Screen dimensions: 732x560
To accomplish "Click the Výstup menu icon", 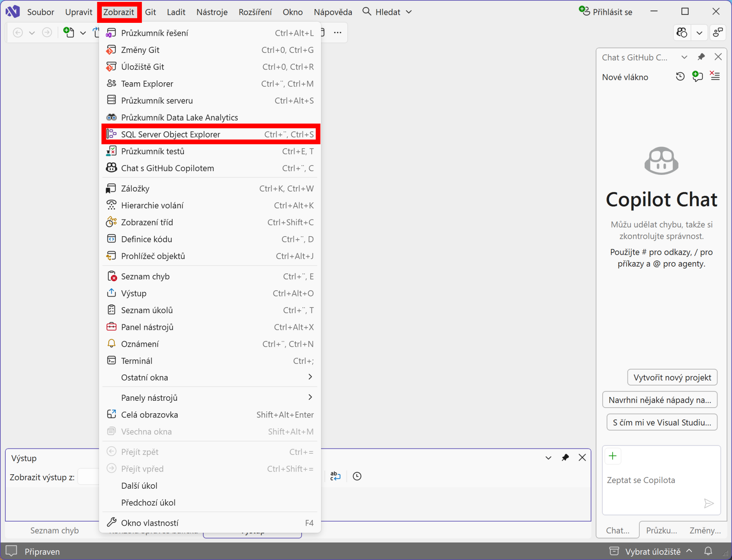I will coord(111,293).
